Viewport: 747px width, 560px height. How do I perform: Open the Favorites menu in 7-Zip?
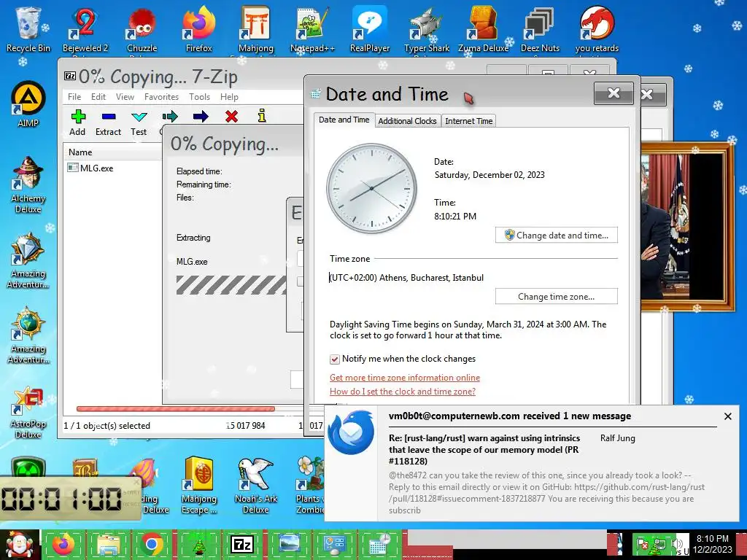coord(161,97)
